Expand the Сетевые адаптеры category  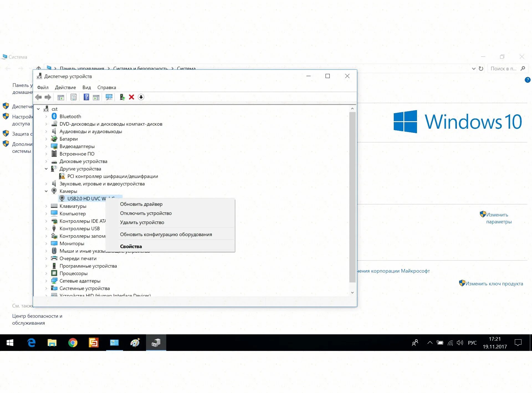(46, 281)
